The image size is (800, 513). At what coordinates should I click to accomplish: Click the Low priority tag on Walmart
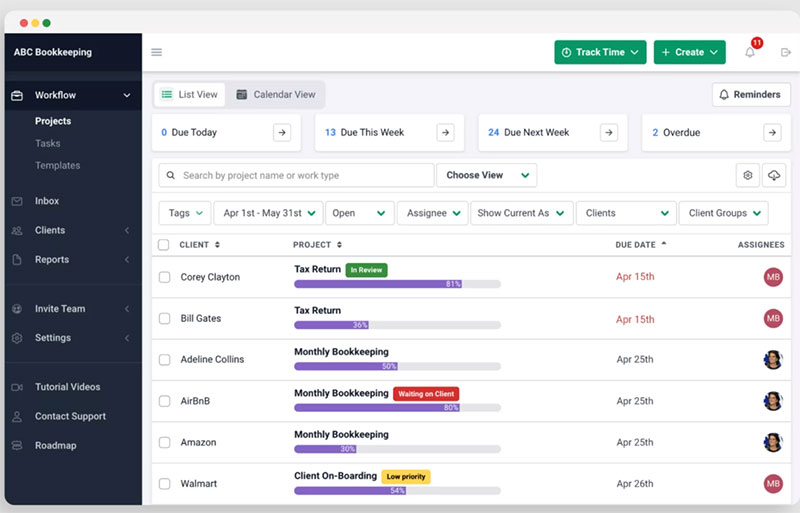pyautogui.click(x=406, y=477)
